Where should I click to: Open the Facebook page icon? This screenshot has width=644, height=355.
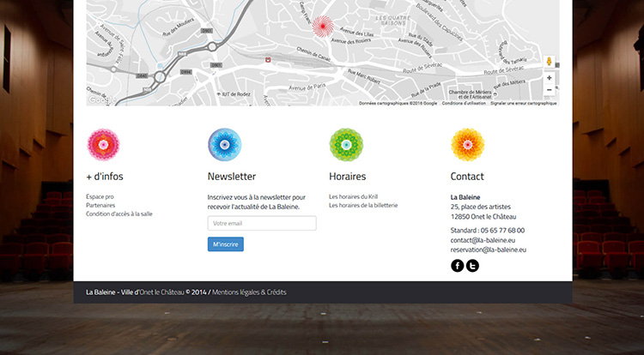tap(457, 266)
